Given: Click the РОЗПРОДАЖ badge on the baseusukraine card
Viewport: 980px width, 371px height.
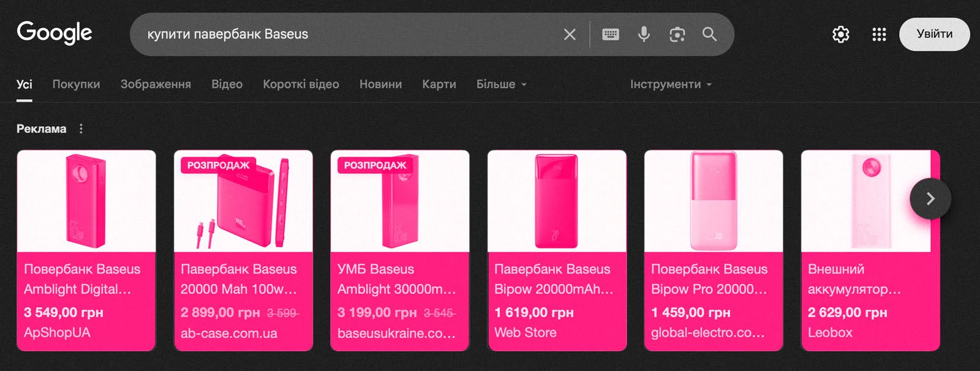Looking at the screenshot, I should click(375, 165).
